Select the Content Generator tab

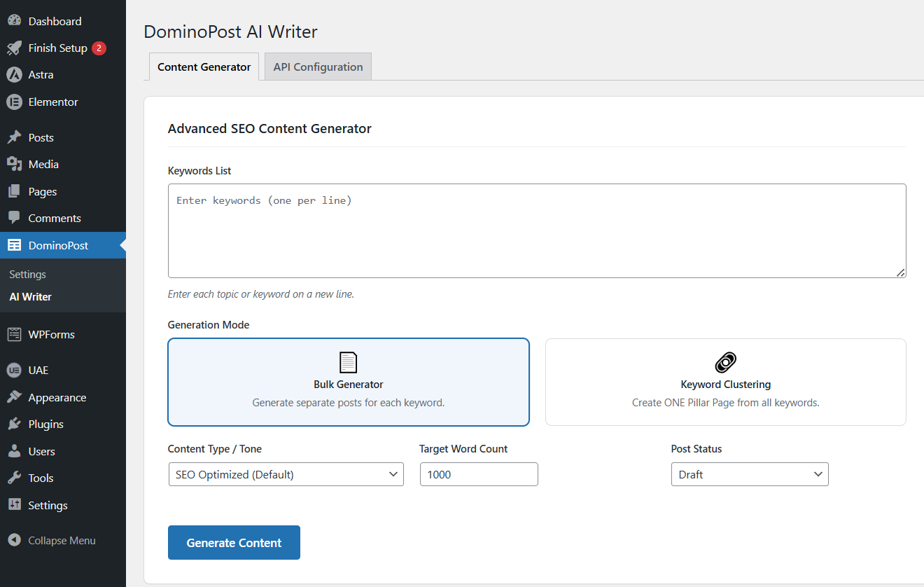tap(204, 67)
